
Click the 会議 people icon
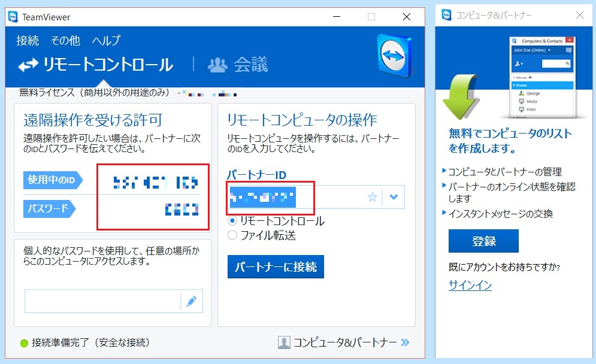(217, 65)
